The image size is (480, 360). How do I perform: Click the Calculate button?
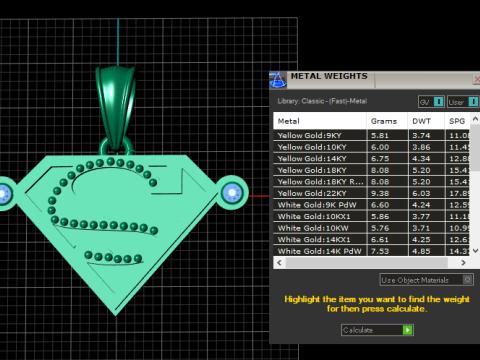point(377,330)
